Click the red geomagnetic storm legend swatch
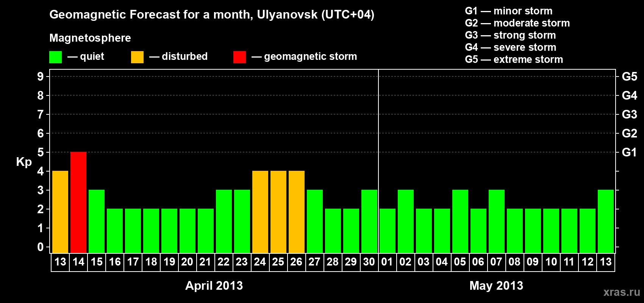This screenshot has height=303, width=644. pos(239,57)
